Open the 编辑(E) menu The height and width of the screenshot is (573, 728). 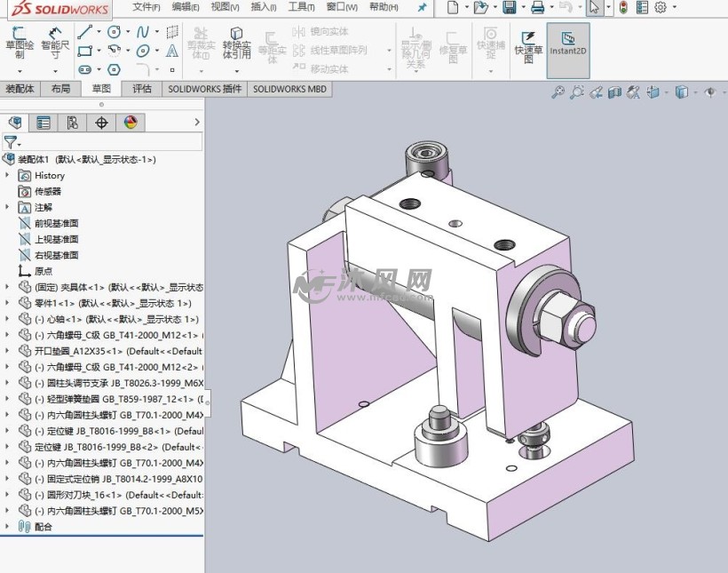(x=186, y=7)
